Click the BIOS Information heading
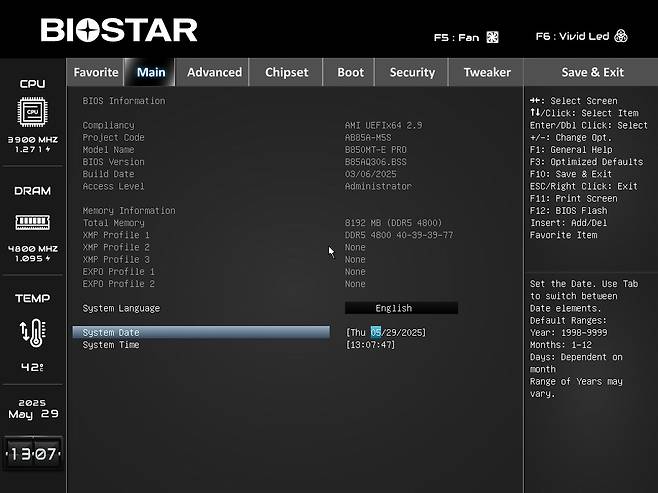Viewport: 658px width, 493px height. pos(124,101)
